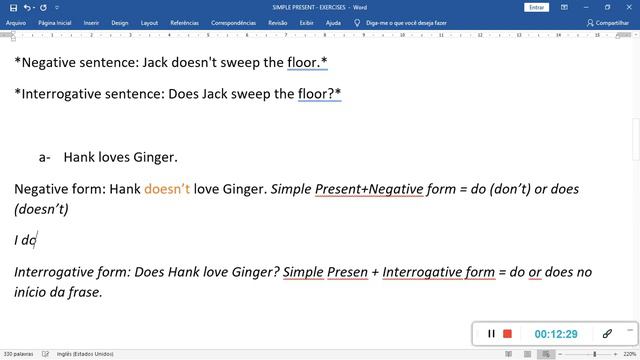The width and height of the screenshot is (640, 360).
Task: Click the 'Inglês (Estados Unidos)' language indicator
Action: [x=85, y=354]
